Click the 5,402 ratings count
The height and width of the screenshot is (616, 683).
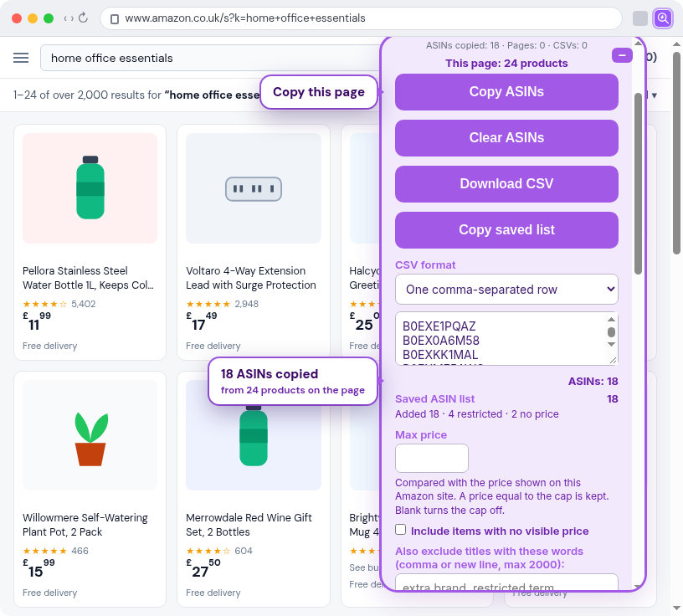pos(83,304)
